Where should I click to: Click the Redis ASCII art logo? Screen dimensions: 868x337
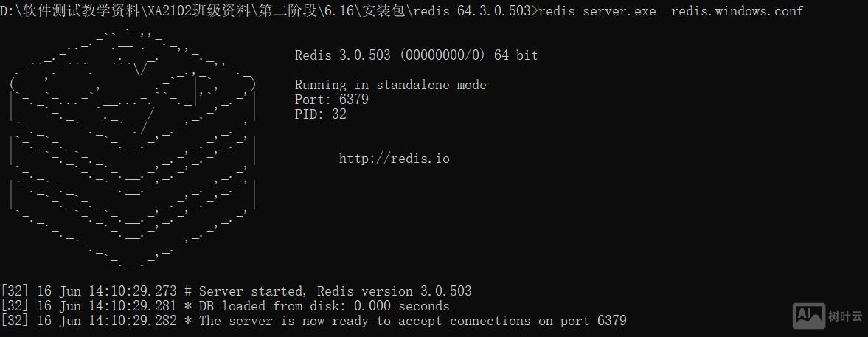pyautogui.click(x=133, y=147)
